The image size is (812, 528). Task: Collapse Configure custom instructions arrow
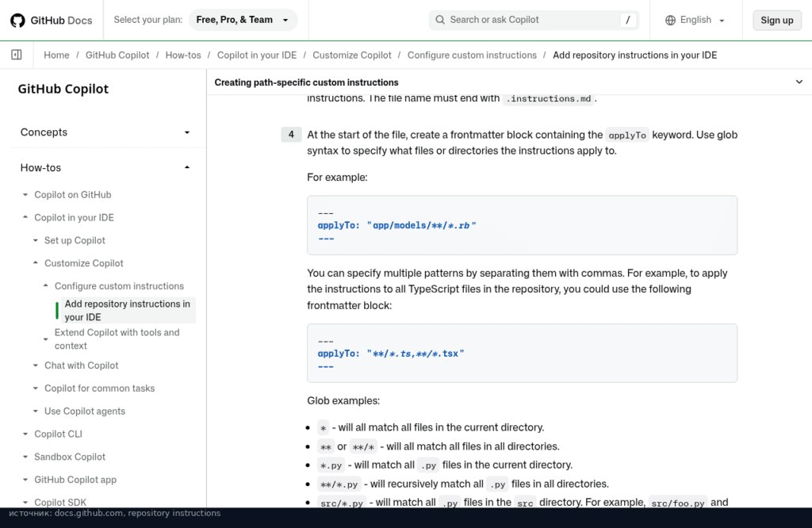[x=45, y=285]
